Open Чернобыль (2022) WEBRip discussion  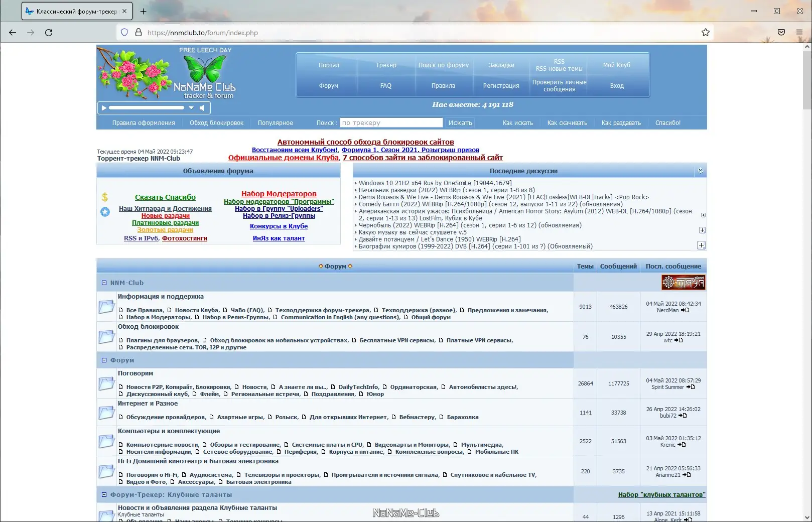(x=470, y=225)
